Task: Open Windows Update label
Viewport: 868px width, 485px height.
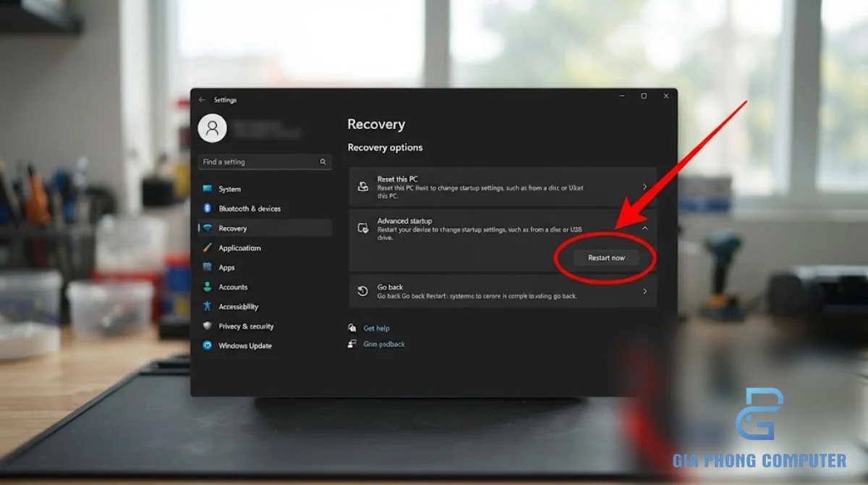Action: (245, 345)
